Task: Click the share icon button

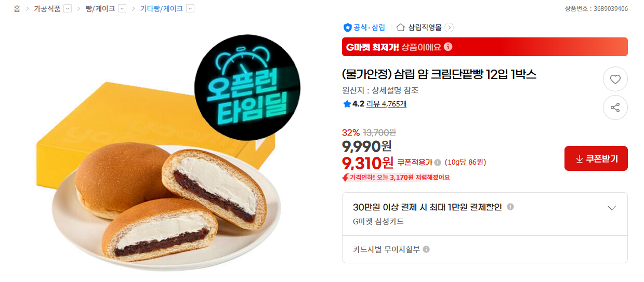Action: tap(615, 108)
